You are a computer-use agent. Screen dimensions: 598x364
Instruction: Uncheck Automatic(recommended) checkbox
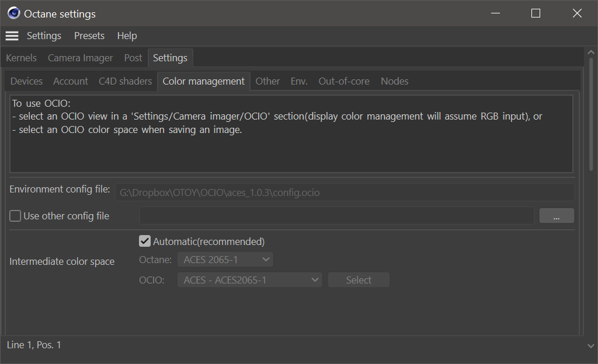[145, 242]
